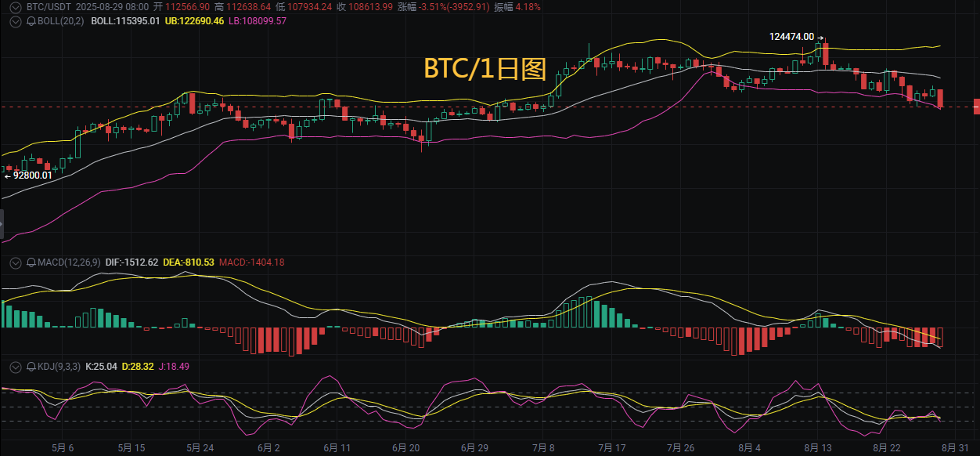Click the latest red MACD histogram bar
The height and width of the screenshot is (456, 980).
point(940,337)
